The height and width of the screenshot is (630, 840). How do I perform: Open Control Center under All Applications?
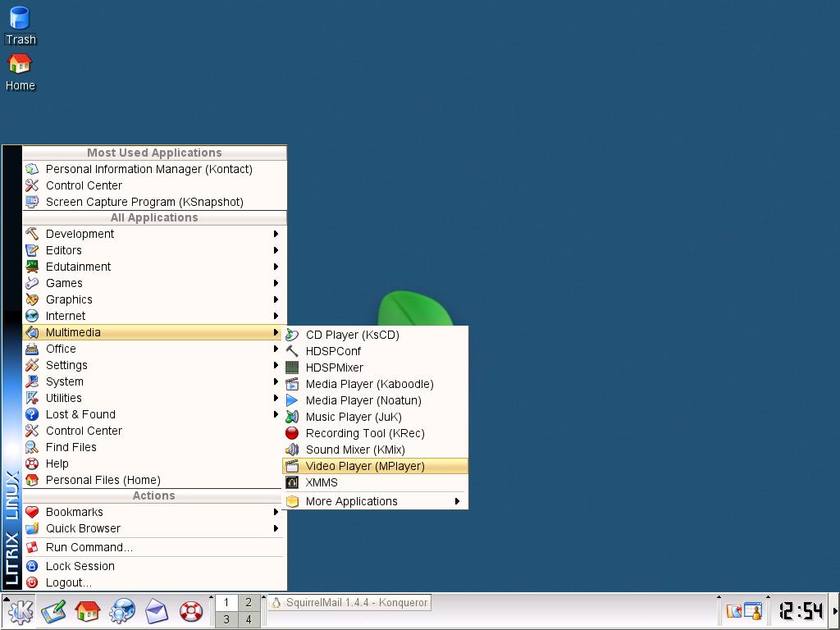coord(153,431)
